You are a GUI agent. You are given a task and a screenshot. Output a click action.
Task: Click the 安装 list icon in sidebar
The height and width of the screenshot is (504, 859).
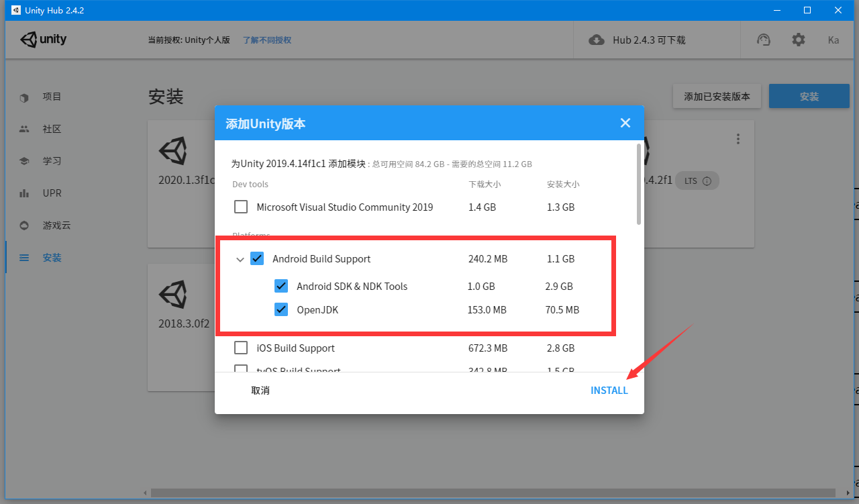[24, 258]
